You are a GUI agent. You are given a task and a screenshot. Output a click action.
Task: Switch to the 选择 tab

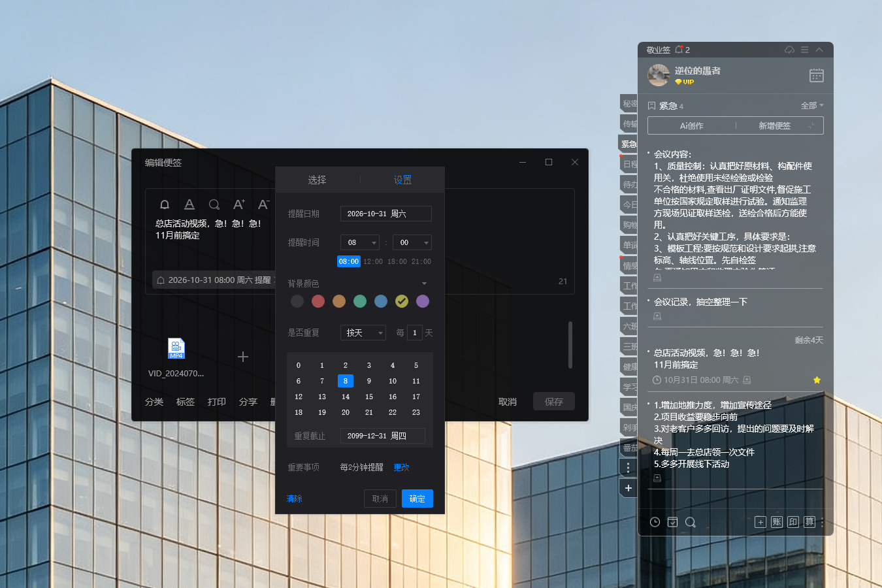[x=318, y=180]
